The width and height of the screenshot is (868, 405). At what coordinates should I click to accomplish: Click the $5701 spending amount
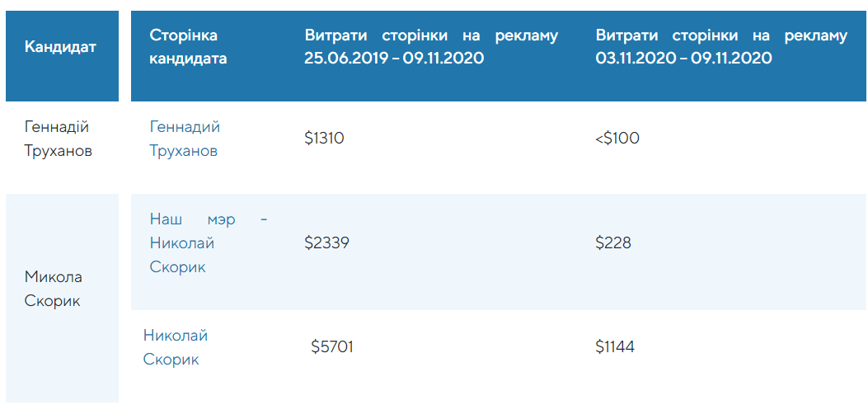(x=332, y=347)
